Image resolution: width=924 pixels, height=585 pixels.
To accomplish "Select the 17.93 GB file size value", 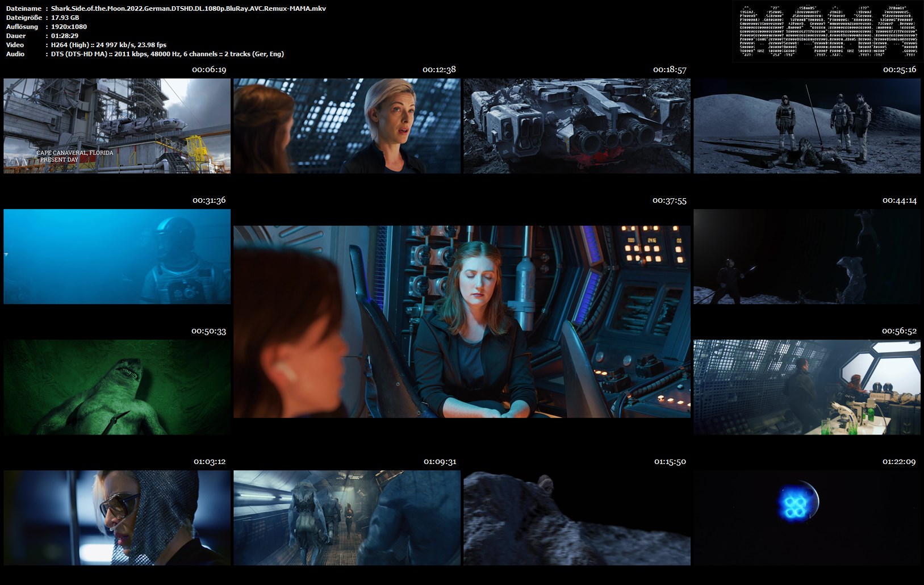I will click(65, 18).
